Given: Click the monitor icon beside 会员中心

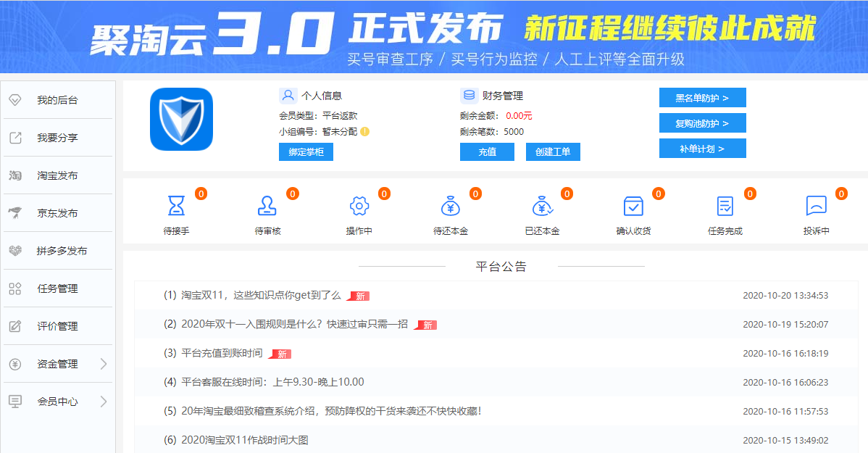Looking at the screenshot, I should tap(15, 402).
